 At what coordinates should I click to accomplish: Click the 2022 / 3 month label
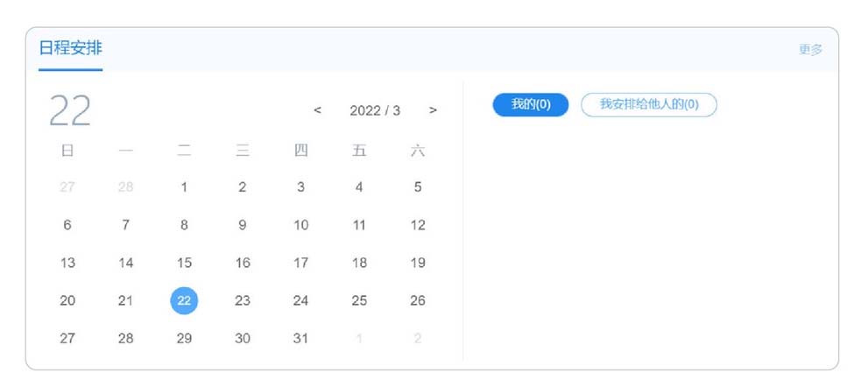(375, 110)
